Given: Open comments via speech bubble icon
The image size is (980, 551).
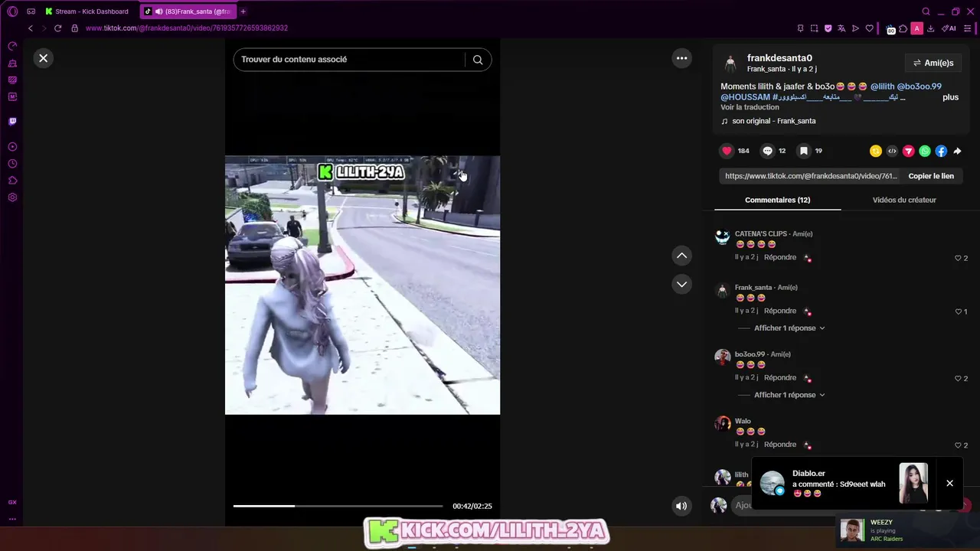Looking at the screenshot, I should tap(767, 151).
